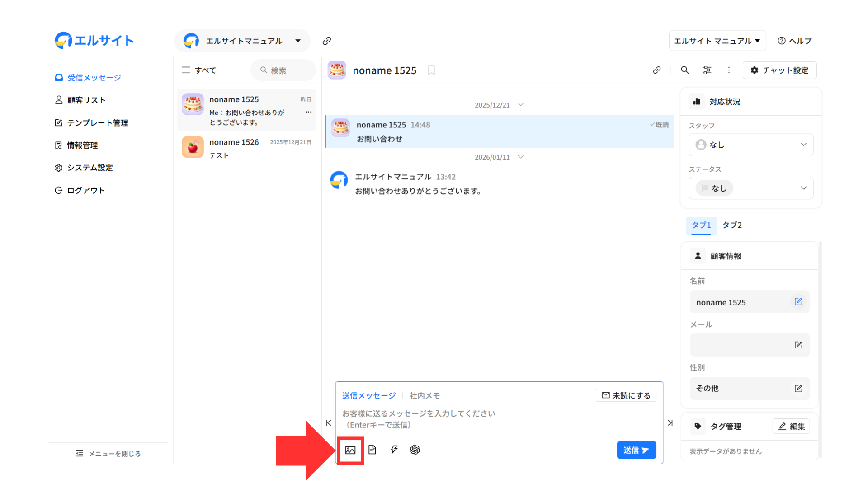
Task: Expand the エルサイトマニュアル account selector
Action: pyautogui.click(x=242, y=41)
